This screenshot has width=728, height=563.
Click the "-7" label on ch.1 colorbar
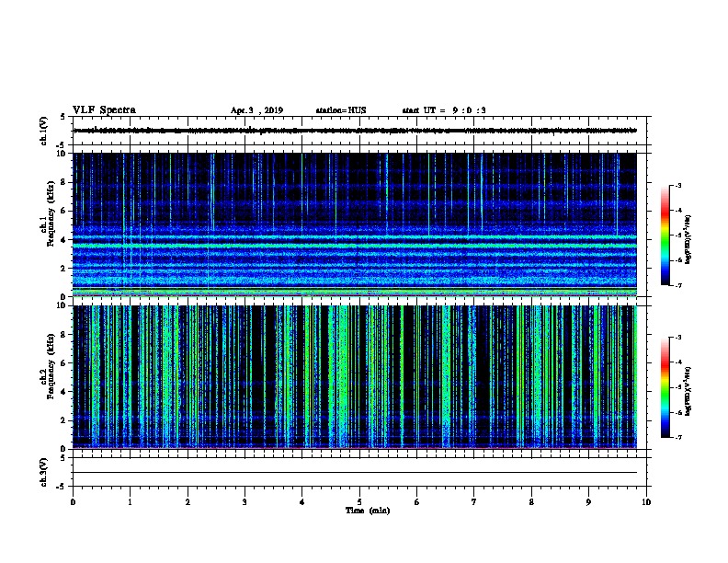[678, 285]
